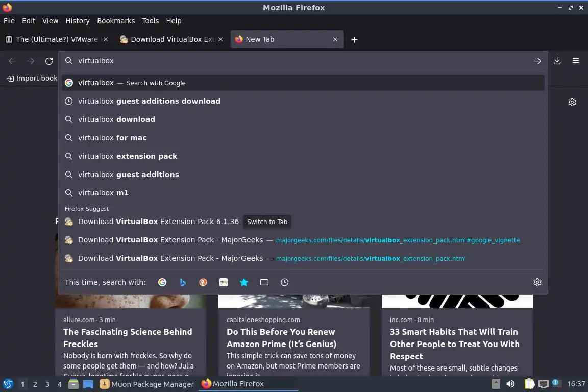Open the Firefox application hamburger menu

click(576, 61)
